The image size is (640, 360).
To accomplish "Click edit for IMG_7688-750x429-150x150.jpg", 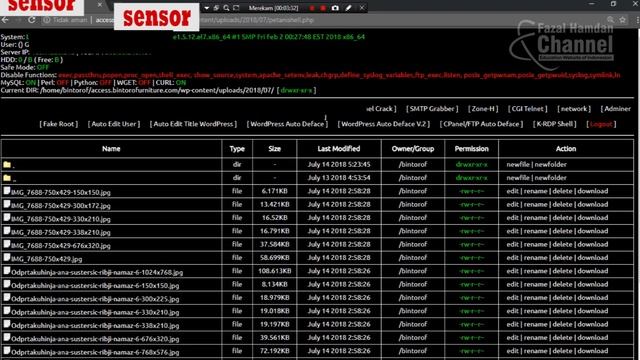I will coord(513,191).
